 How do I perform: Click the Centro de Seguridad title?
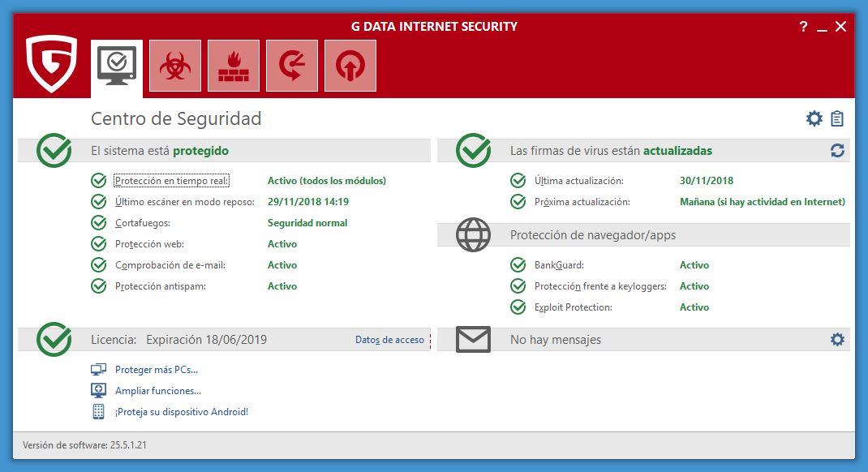click(176, 118)
